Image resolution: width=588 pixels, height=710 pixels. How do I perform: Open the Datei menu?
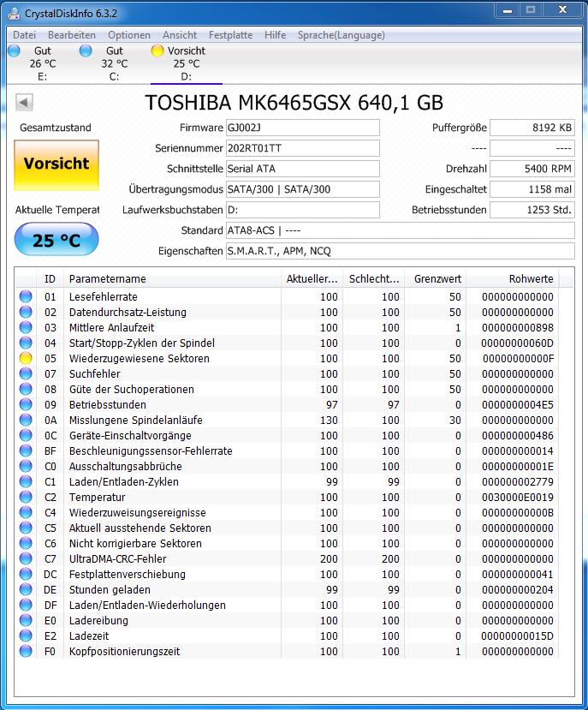(x=25, y=35)
